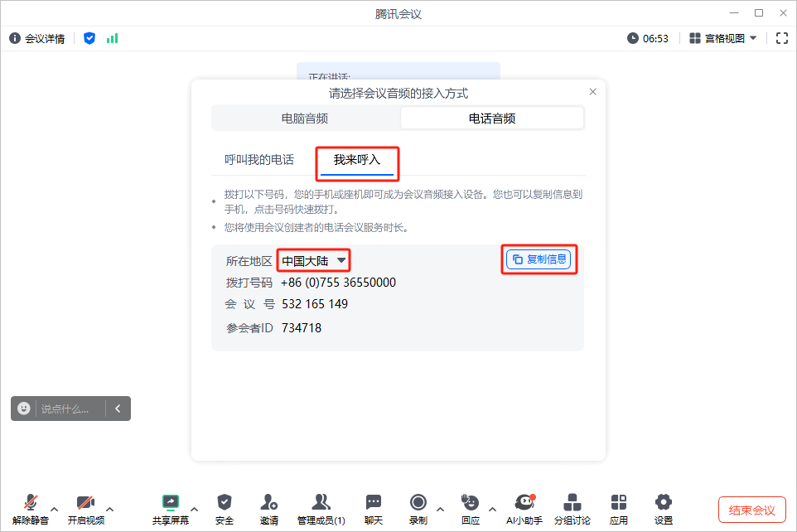
Task: Start recording with 录制
Action: point(418,509)
